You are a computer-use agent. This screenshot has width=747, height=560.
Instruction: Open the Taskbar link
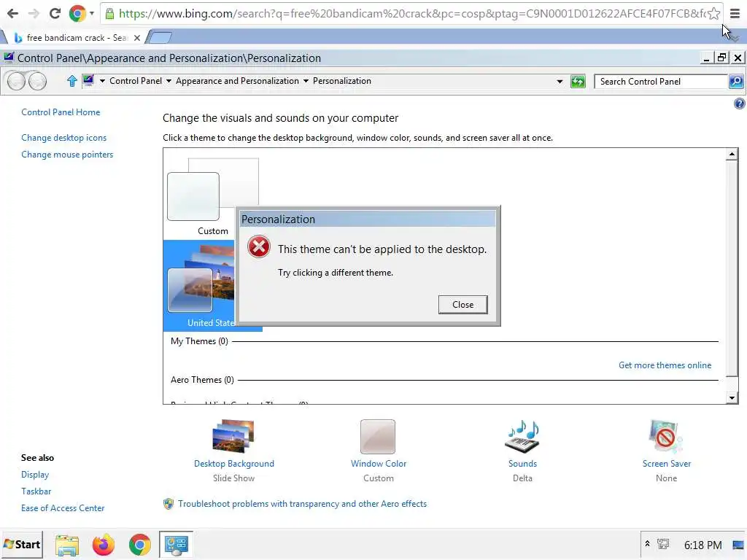[36, 491]
